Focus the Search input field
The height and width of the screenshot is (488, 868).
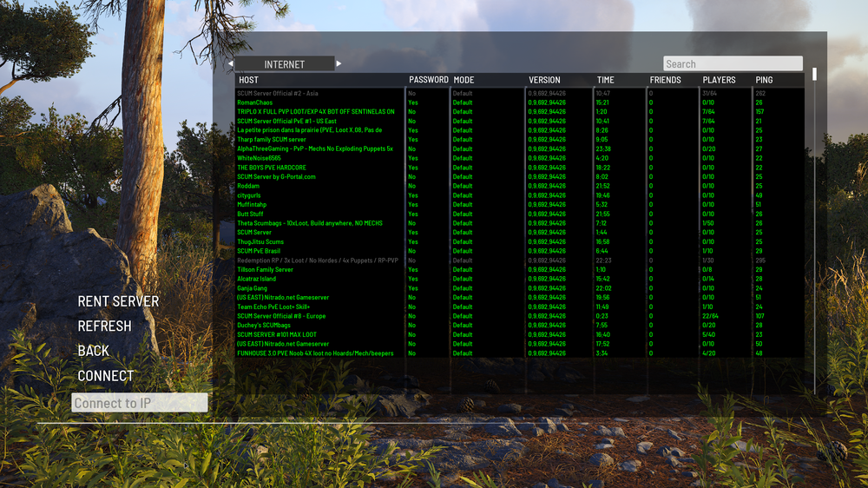coord(733,63)
